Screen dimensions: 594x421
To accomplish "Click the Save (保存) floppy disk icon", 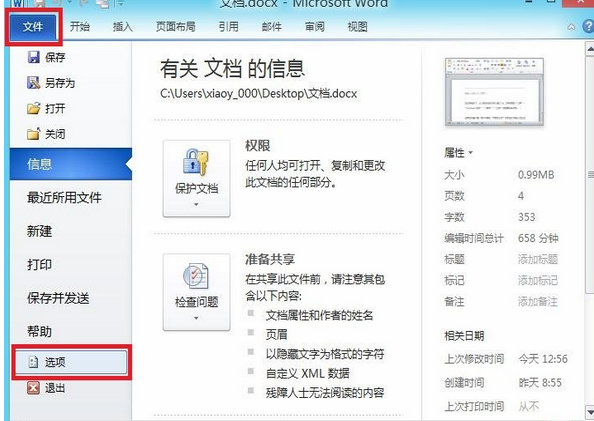I will 34,57.
